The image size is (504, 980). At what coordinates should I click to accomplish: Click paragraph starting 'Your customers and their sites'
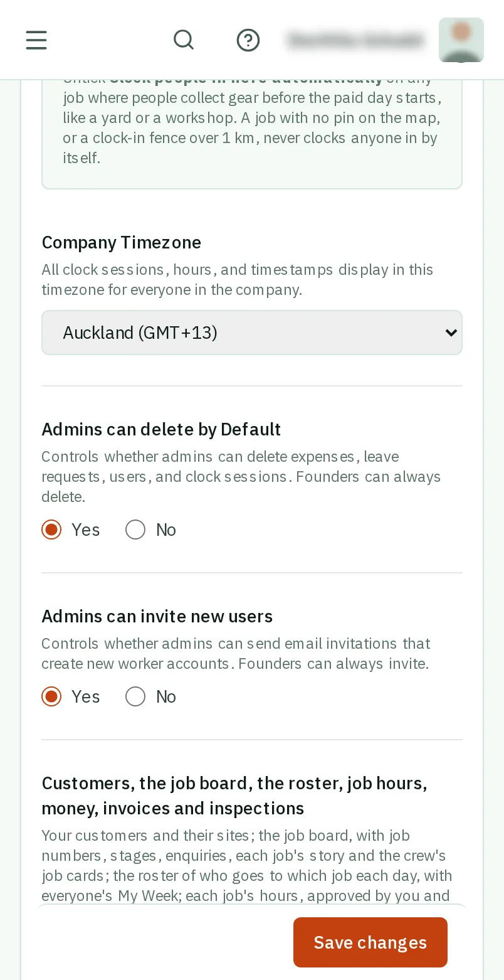tap(248, 865)
